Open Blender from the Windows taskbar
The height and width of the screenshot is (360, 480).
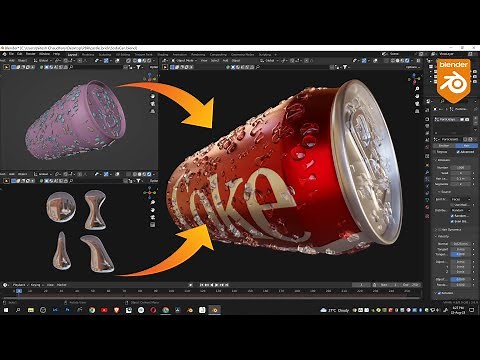click(x=214, y=310)
